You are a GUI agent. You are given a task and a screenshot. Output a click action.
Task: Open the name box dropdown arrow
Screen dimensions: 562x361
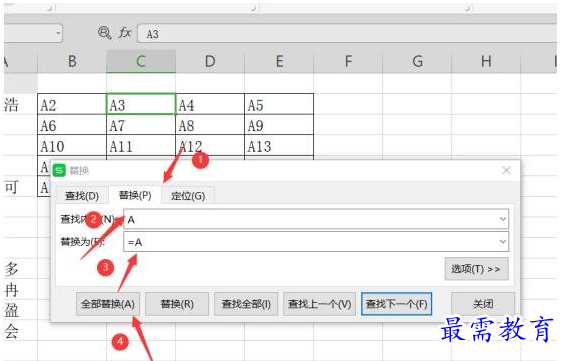pos(58,33)
